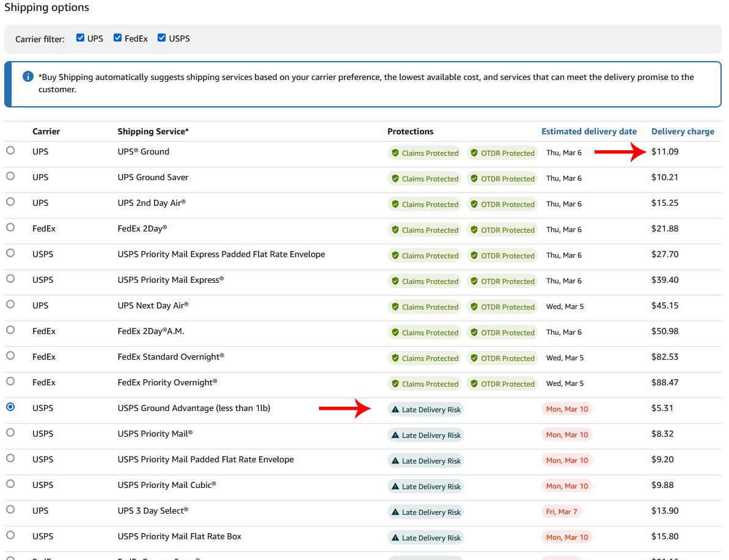This screenshot has width=729, height=560.
Task: Click the warning triangle icon in the $8.32 row
Action: pyautogui.click(x=395, y=435)
